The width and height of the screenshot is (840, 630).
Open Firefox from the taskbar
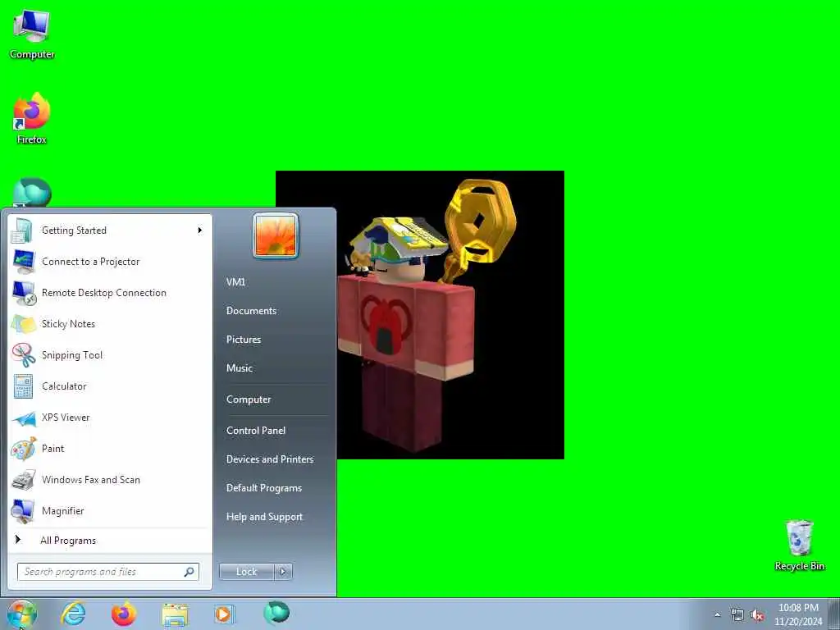[124, 614]
